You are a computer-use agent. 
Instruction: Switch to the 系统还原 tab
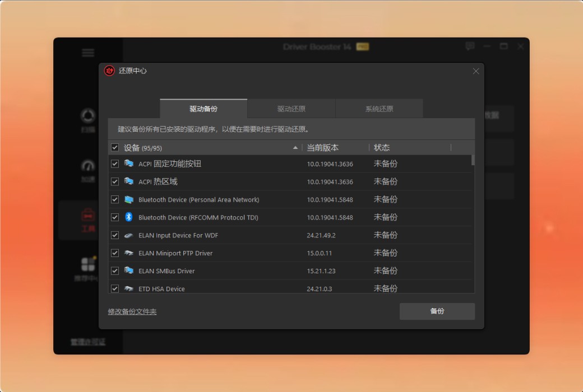[x=379, y=109]
